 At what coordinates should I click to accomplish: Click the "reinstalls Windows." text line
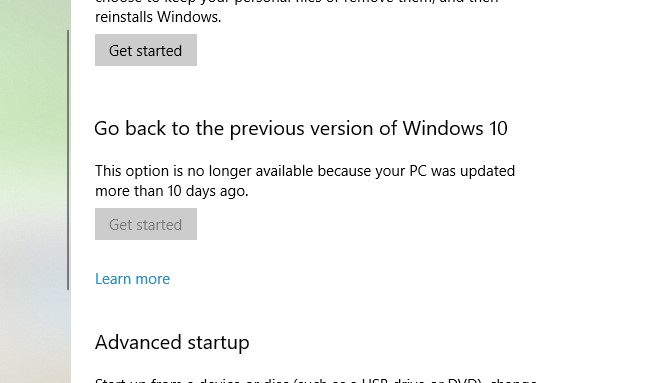pyautogui.click(x=158, y=17)
